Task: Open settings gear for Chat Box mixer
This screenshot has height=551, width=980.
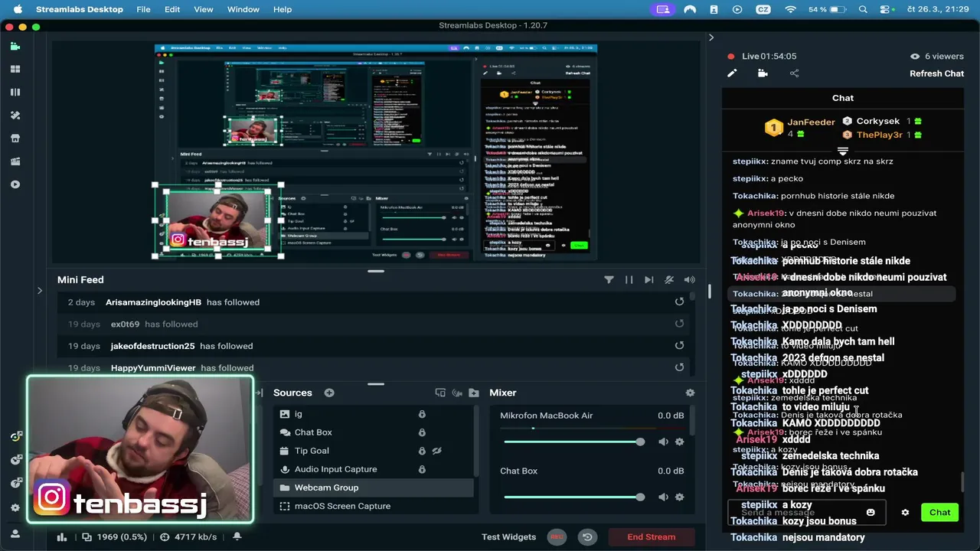Action: pyautogui.click(x=679, y=497)
